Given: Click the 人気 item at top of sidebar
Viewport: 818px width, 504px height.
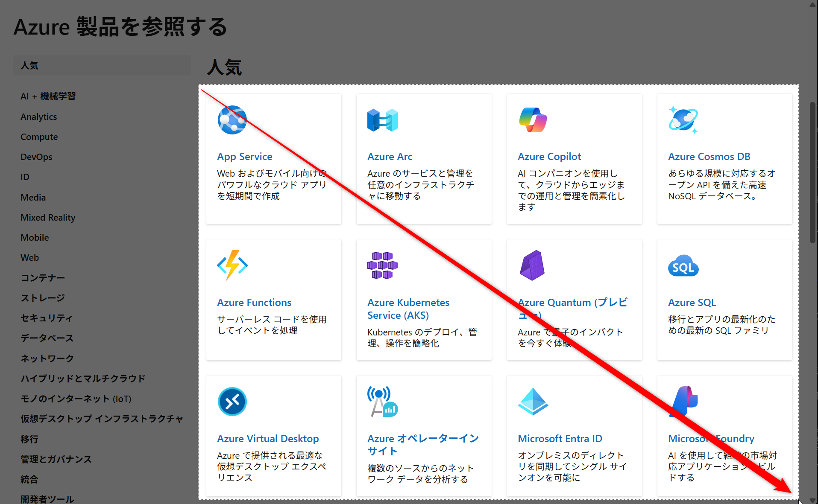Looking at the screenshot, I should 29,65.
